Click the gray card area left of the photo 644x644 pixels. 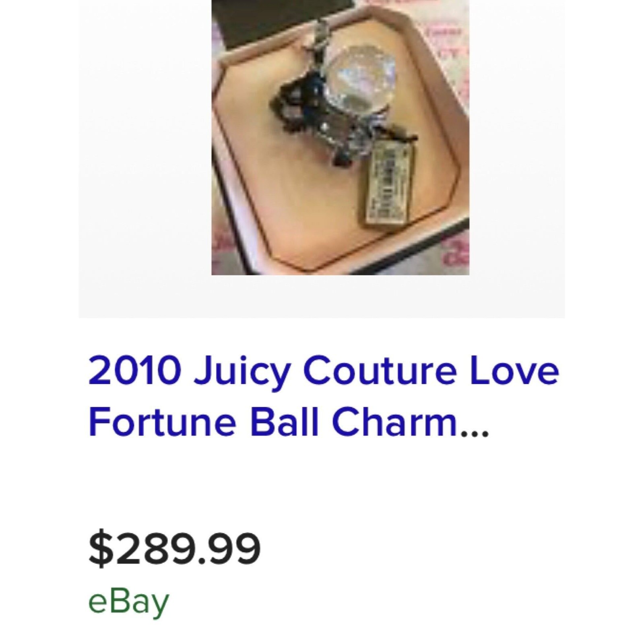point(145,159)
